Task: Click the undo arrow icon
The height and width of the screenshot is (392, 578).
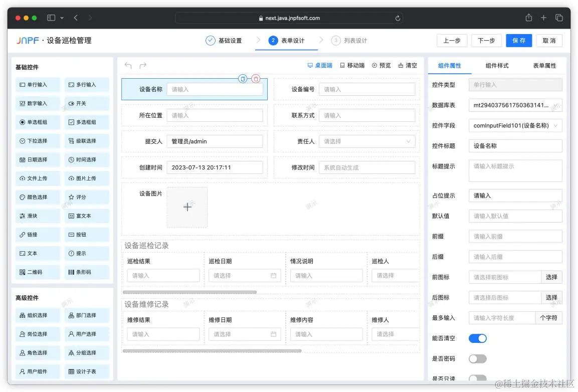Action: (x=128, y=66)
